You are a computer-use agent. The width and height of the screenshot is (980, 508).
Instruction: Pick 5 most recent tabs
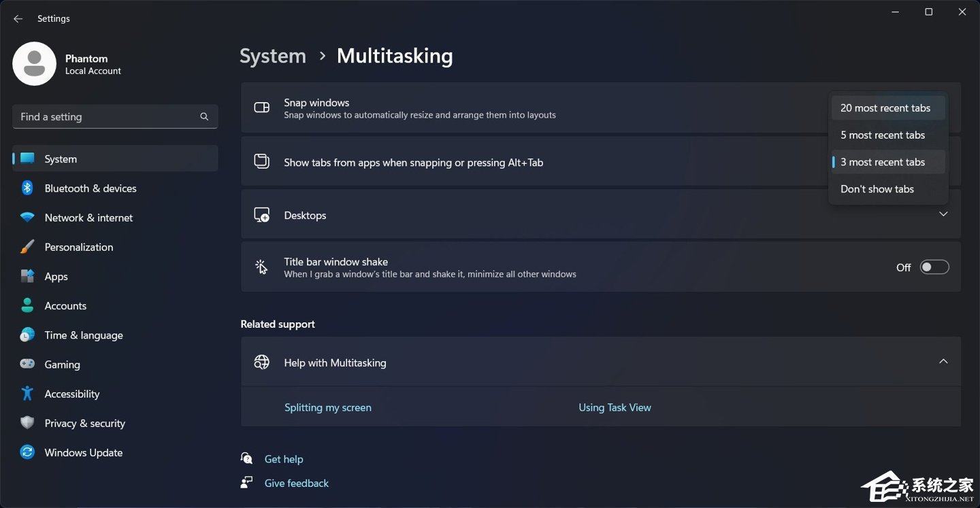[x=883, y=135]
